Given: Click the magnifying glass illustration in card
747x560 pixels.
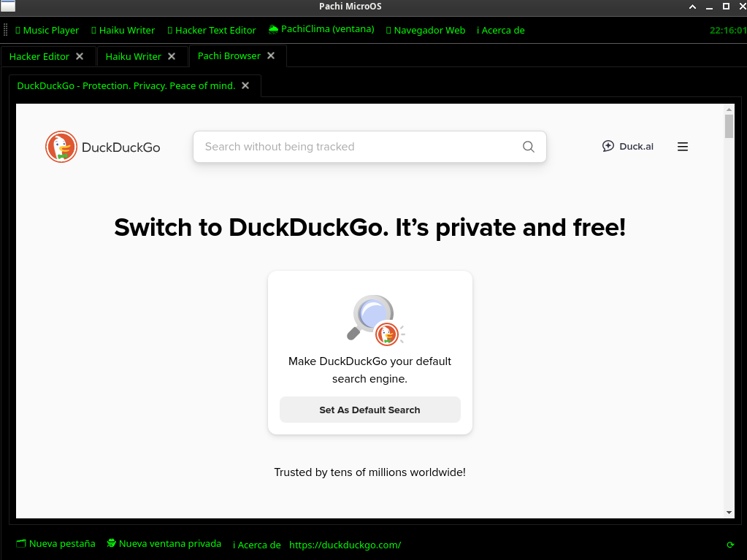Looking at the screenshot, I should 375,319.
